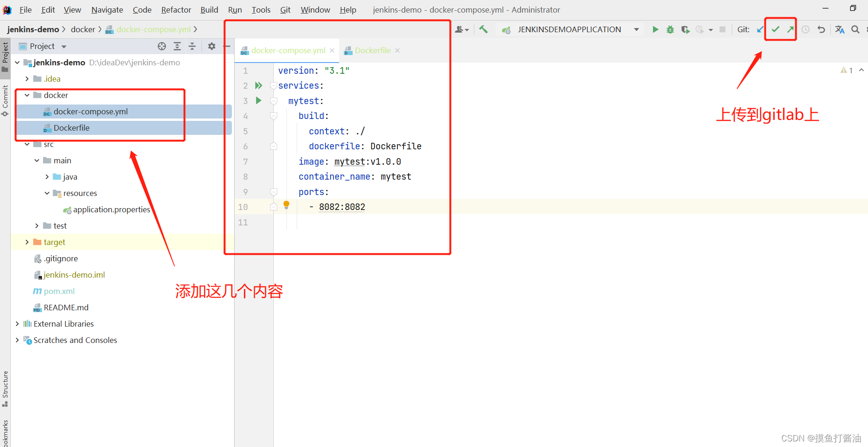Screen dimensions: 868x447
Task: Select .gitignore in the project tree
Action: (x=61, y=258)
